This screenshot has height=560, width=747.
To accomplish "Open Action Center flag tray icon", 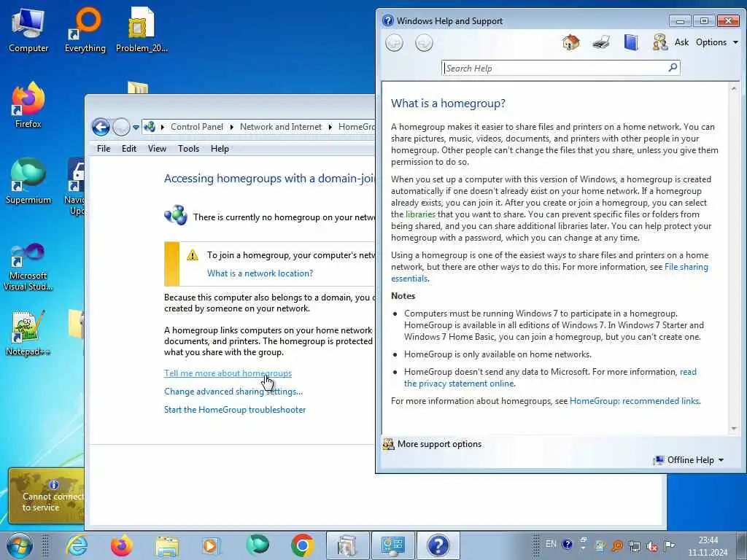I will (670, 545).
